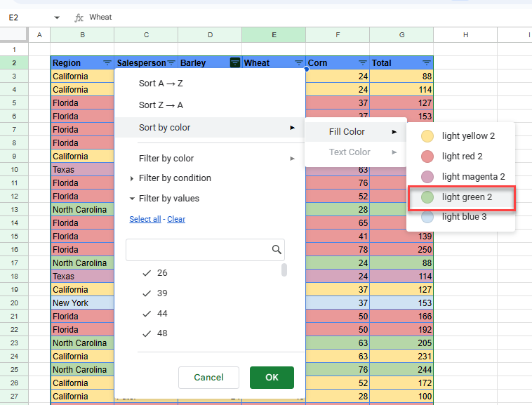Select light red 2 fill color
Screen dimensions: 532x405
460,157
